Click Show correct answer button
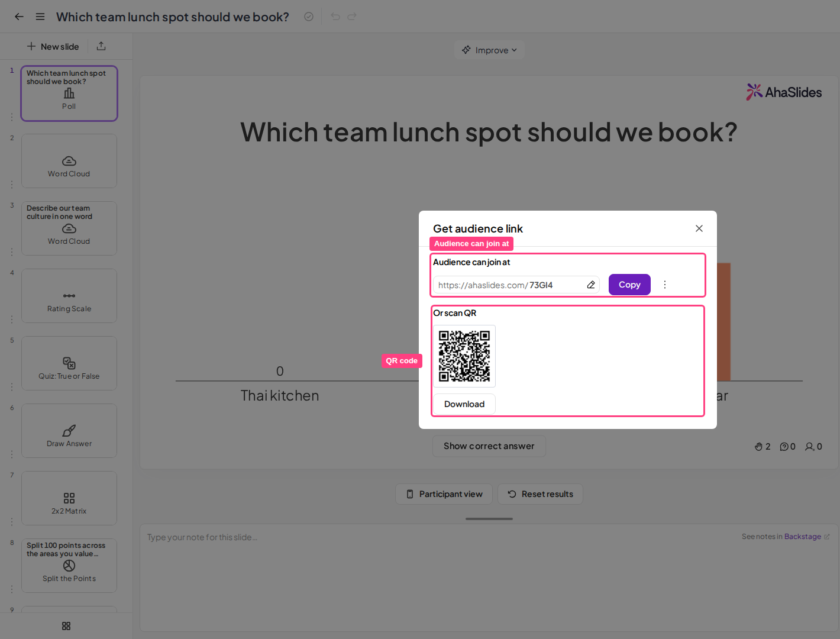840x639 pixels. pyautogui.click(x=489, y=446)
